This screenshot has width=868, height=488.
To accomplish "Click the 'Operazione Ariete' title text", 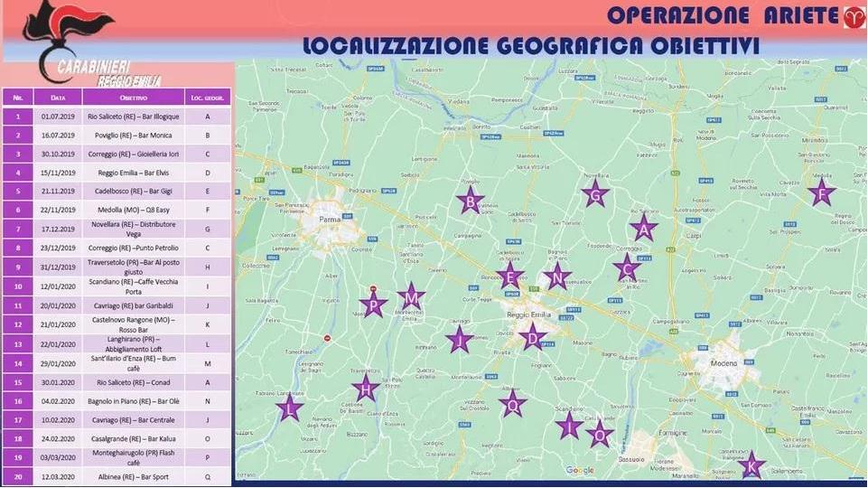I will tap(723, 15).
